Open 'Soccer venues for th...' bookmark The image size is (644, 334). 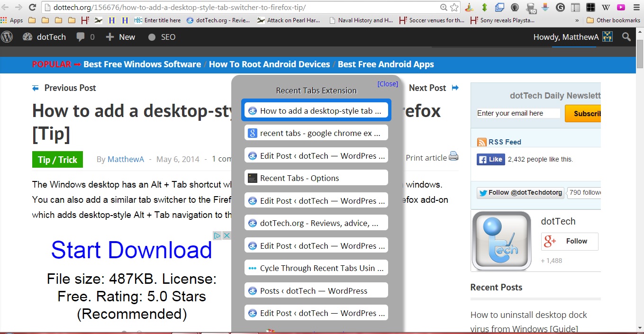[x=432, y=20]
